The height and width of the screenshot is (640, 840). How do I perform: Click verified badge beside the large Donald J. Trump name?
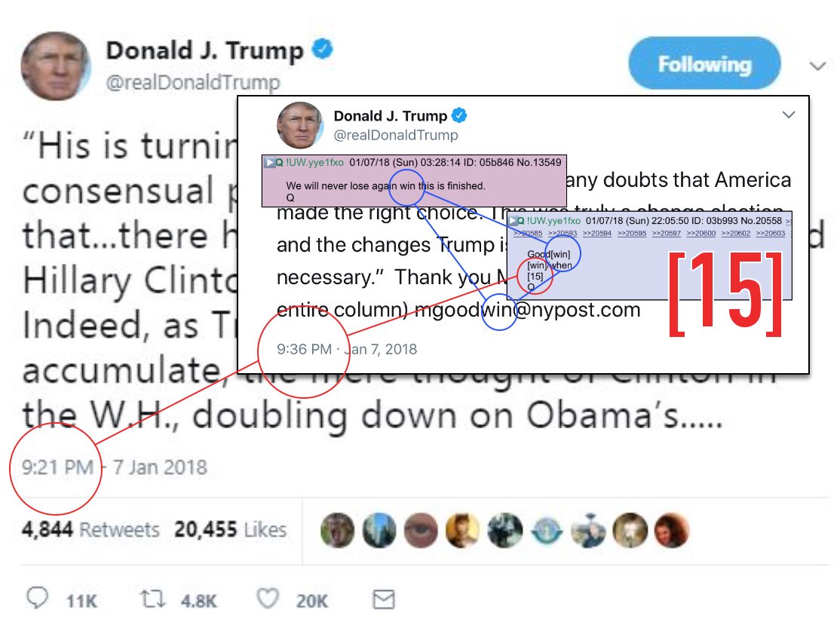click(323, 49)
